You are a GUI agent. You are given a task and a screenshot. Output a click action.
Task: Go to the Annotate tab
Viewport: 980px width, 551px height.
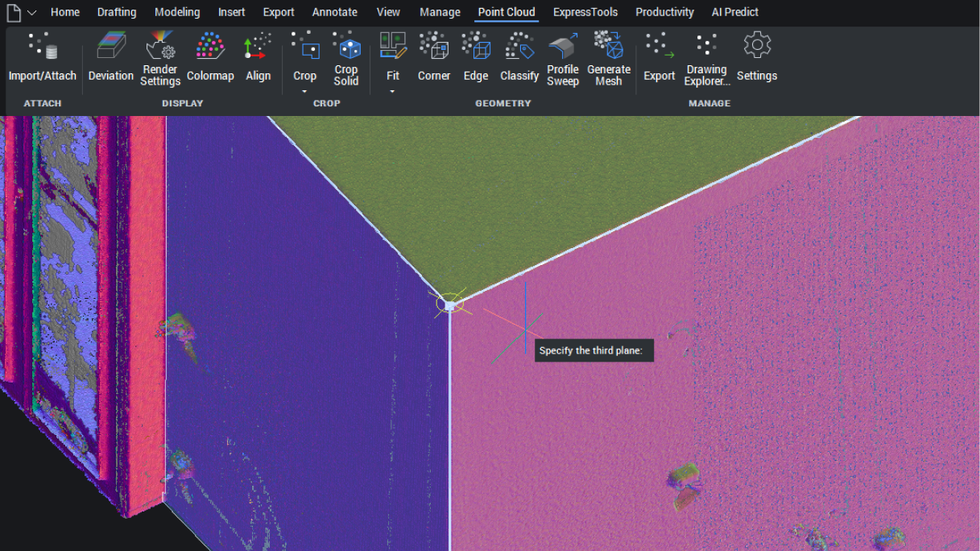[x=335, y=12]
